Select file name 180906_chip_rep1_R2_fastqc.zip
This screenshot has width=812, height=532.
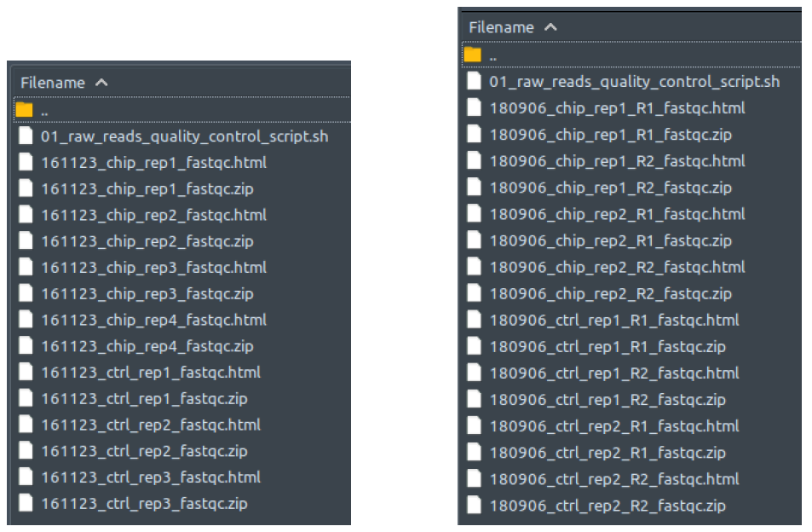[611, 188]
